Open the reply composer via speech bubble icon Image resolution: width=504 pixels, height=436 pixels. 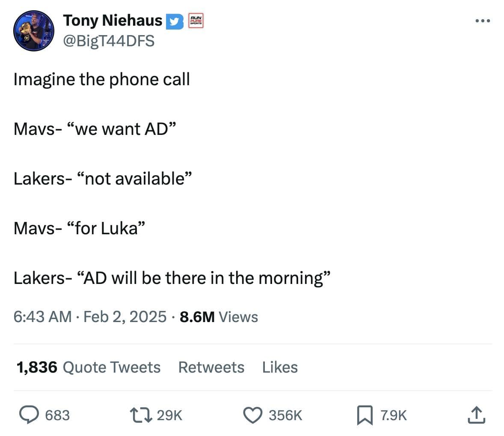pos(29,415)
